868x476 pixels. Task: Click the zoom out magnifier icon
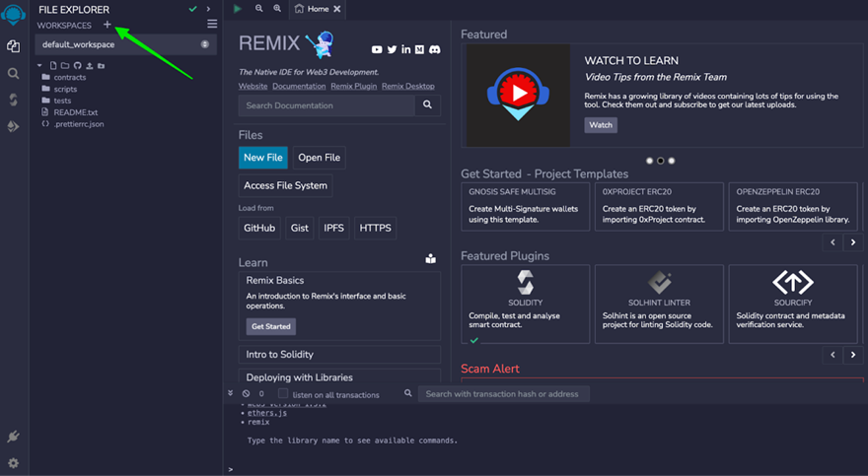[259, 8]
